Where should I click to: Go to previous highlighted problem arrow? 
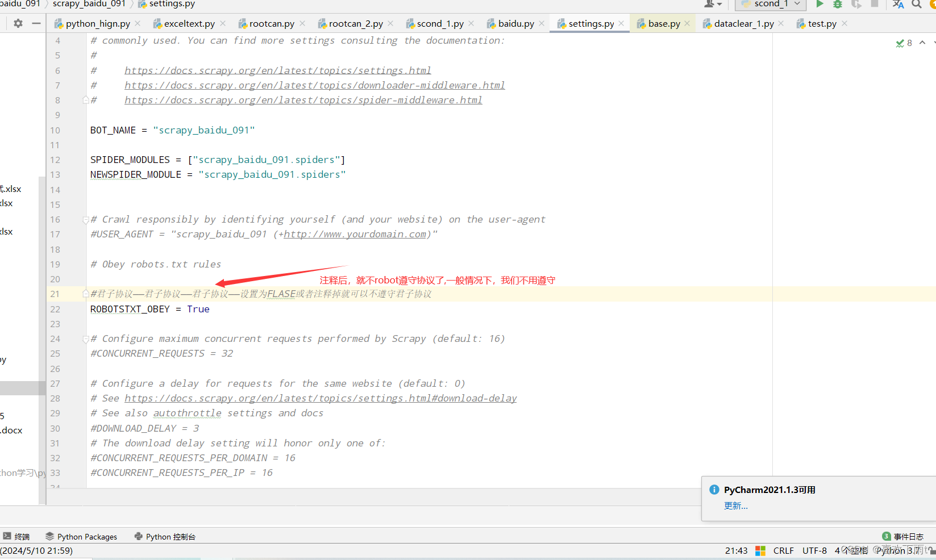[922, 43]
